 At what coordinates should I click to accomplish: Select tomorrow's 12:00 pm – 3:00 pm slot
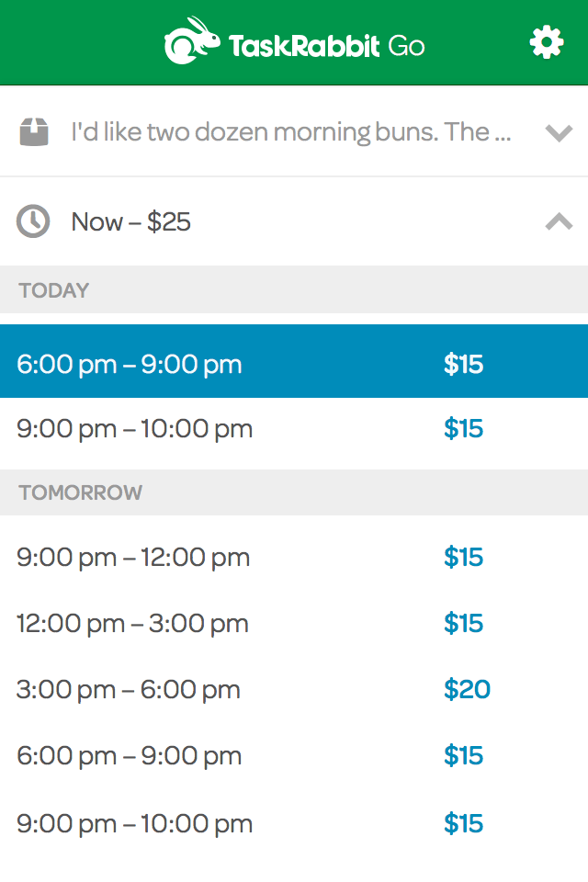pyautogui.click(x=132, y=624)
